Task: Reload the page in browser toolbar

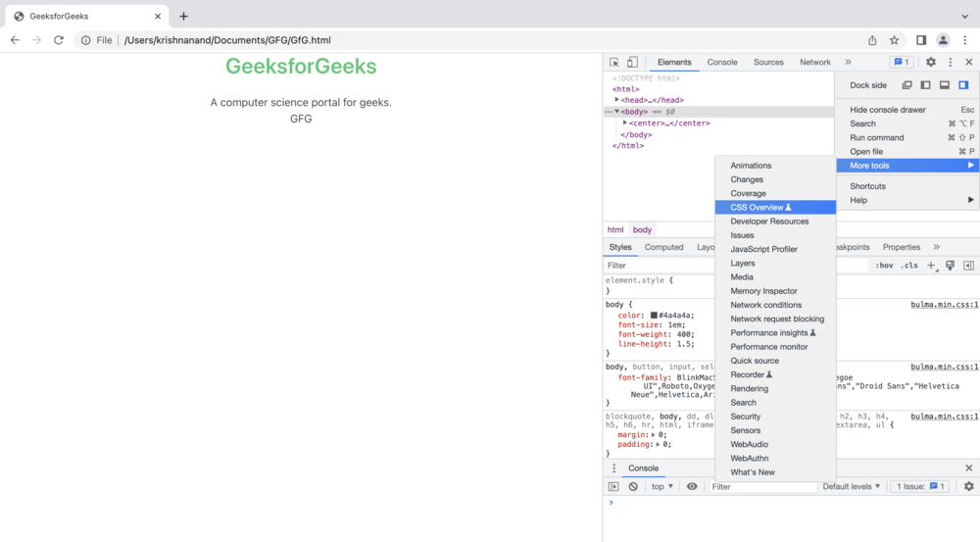Action: pyautogui.click(x=59, y=40)
